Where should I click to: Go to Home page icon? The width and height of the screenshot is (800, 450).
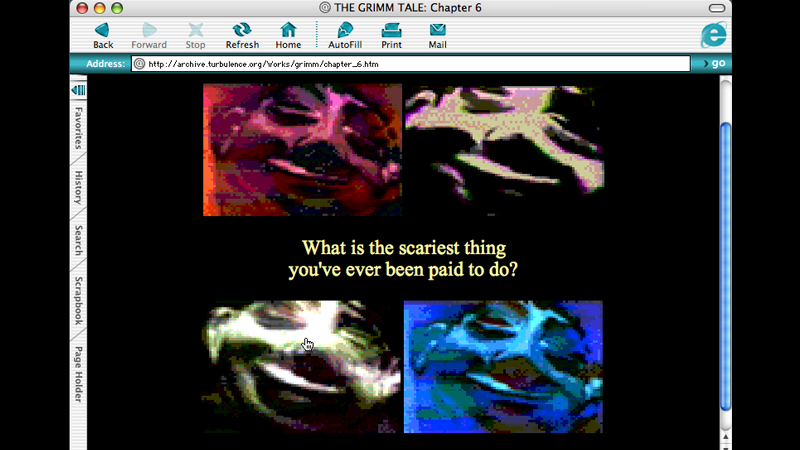pos(288,30)
